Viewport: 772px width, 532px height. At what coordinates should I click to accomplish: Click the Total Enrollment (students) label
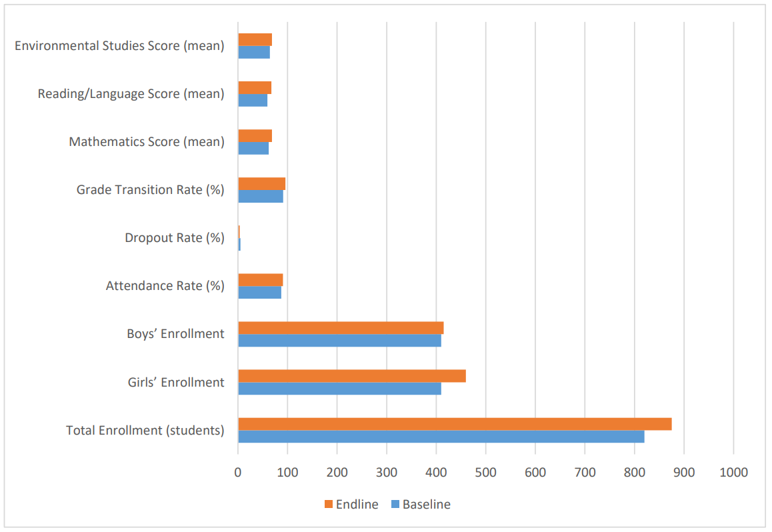tap(145, 430)
